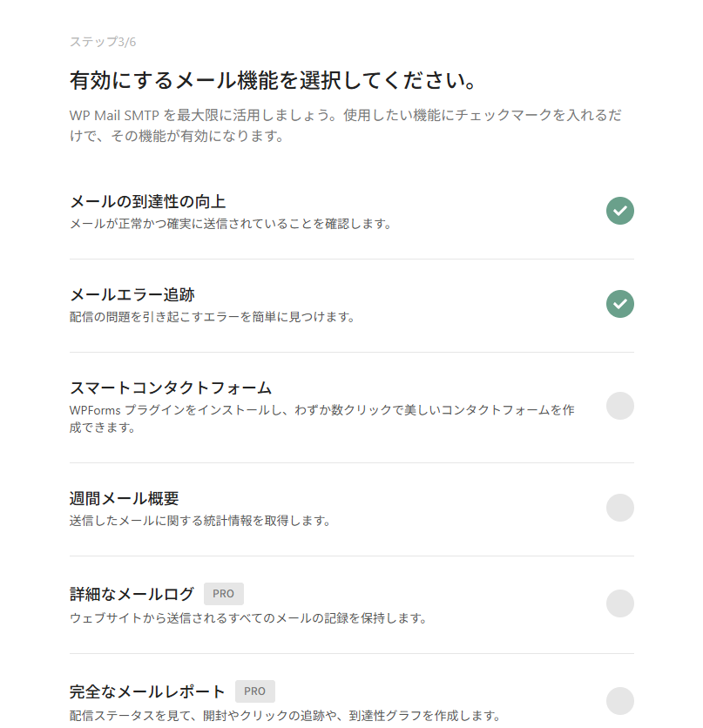This screenshot has height=728, width=703.
Task: Enable the スマートコンタクトフォーム gray circle toggle
Action: (x=620, y=406)
